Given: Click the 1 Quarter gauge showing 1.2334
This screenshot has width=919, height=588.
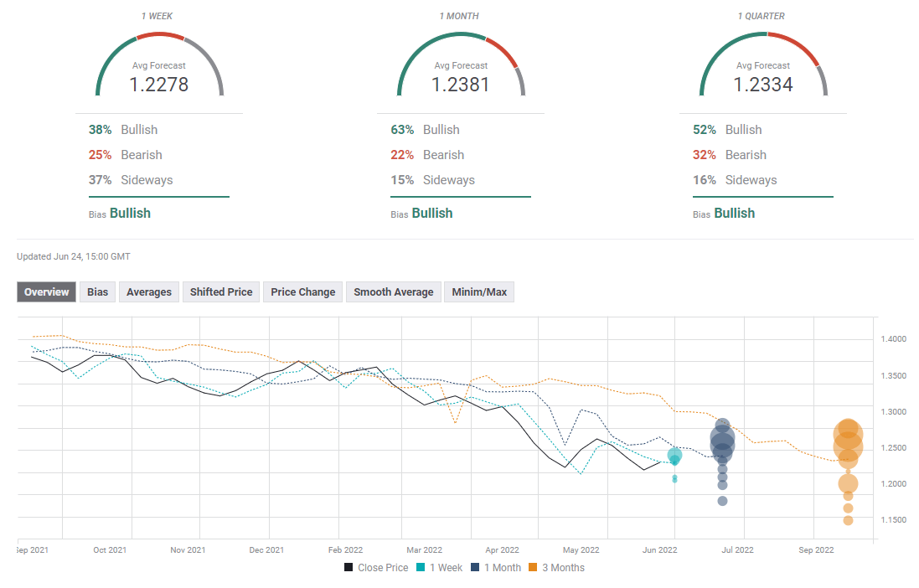Looking at the screenshot, I should [x=763, y=74].
